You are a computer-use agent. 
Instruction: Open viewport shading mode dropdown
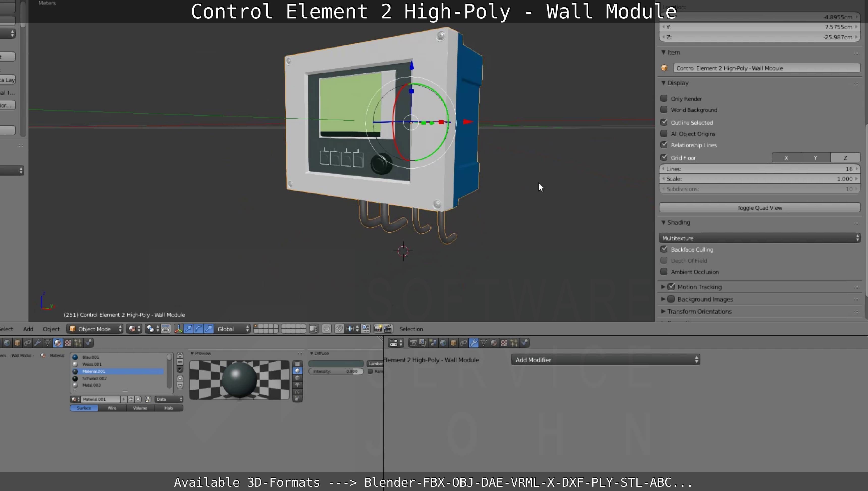tap(135, 329)
